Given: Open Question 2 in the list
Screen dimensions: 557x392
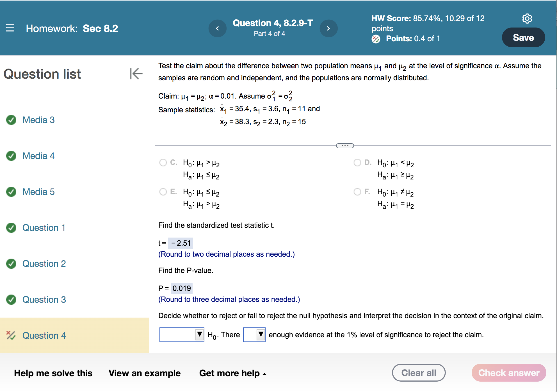Looking at the screenshot, I should pyautogui.click(x=44, y=264).
